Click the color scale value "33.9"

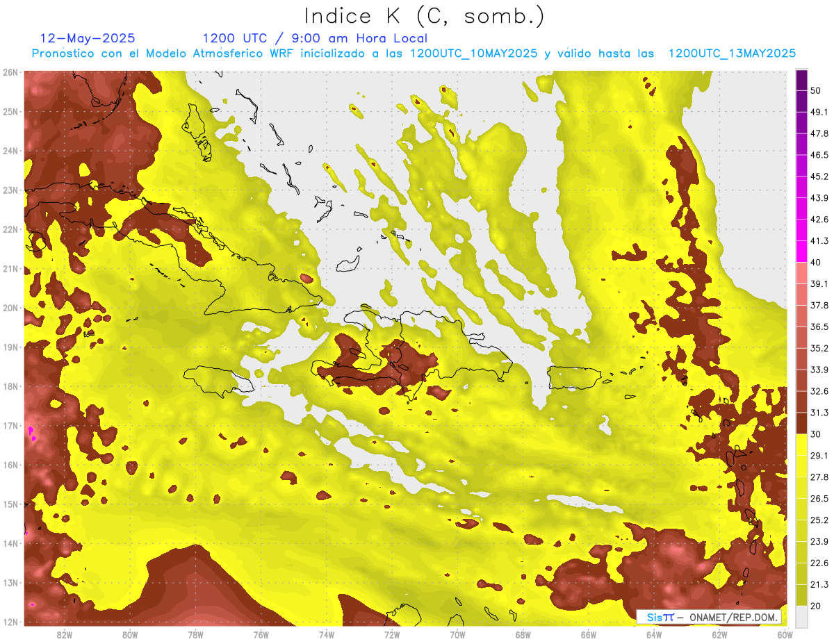click(x=819, y=370)
